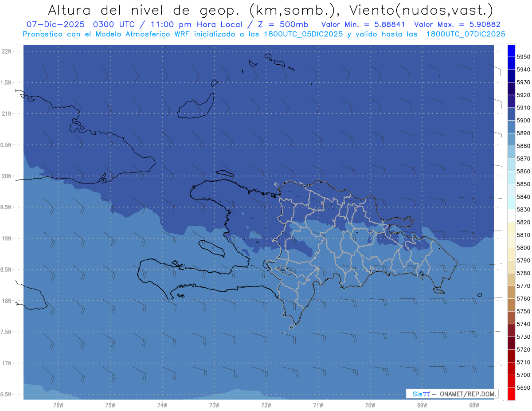Click the 'Valor Max. = 5.90882' text

[x=457, y=25]
